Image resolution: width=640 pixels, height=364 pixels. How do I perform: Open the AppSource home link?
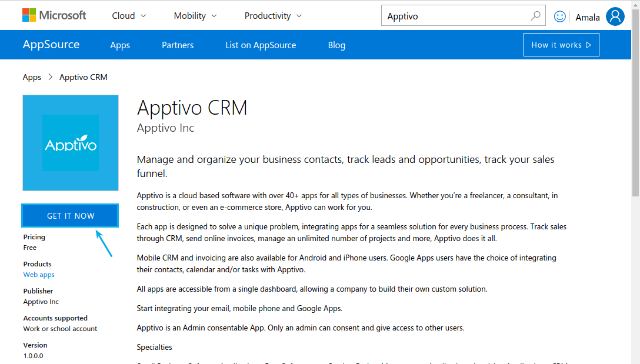point(51,45)
